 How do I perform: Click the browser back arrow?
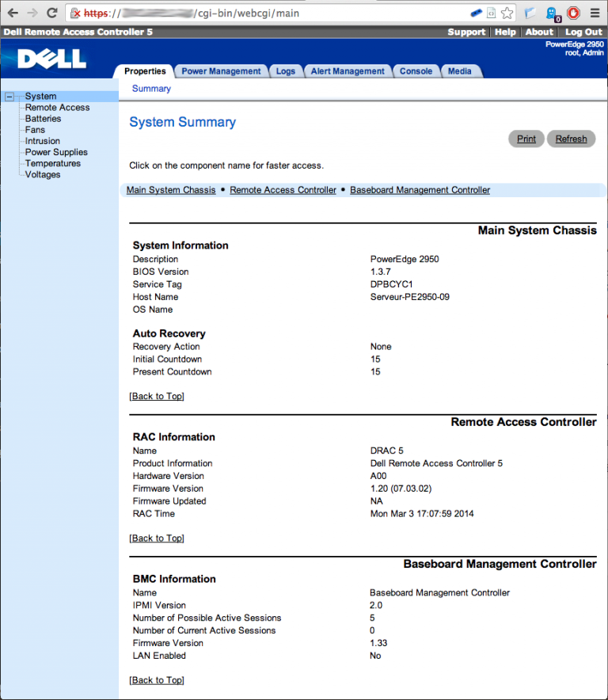pos(13,13)
